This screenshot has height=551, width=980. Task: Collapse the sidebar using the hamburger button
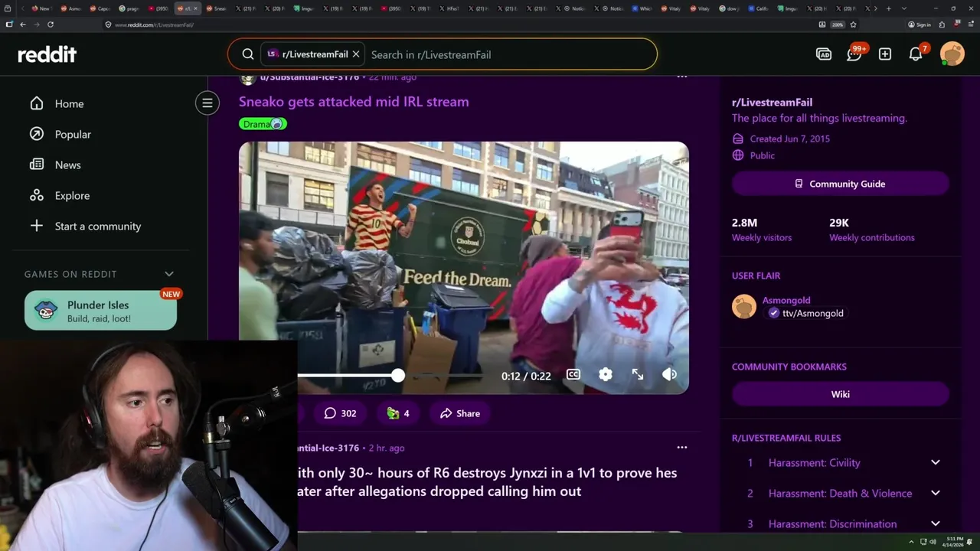point(207,103)
